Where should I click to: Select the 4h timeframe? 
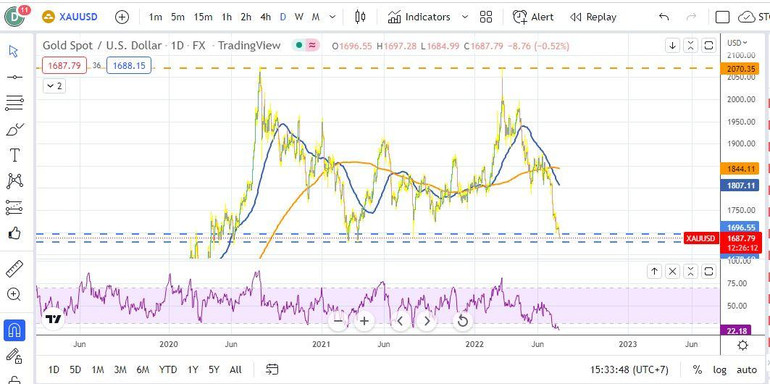click(266, 17)
